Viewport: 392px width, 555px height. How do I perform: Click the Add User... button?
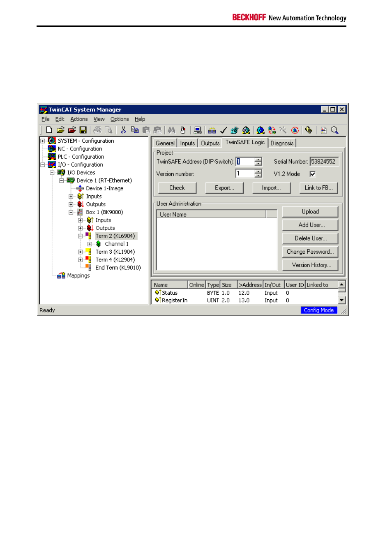(x=310, y=225)
